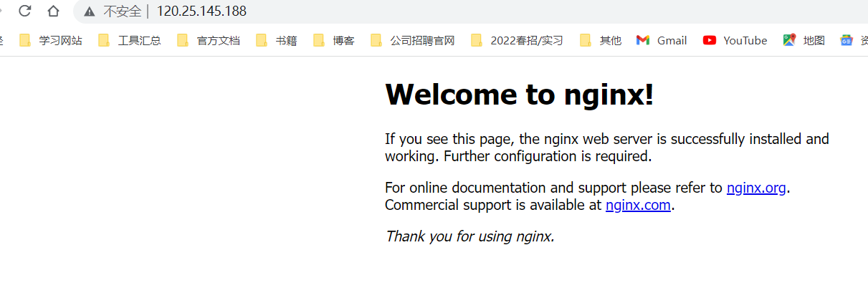
Task: Click the Welcome to nginx! heading
Action: coord(520,95)
